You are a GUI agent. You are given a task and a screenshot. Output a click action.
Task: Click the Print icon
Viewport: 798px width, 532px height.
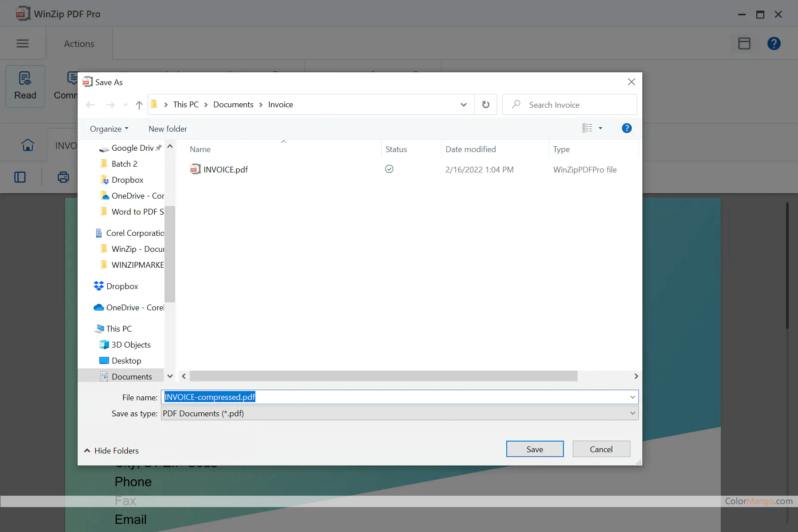coord(63,177)
